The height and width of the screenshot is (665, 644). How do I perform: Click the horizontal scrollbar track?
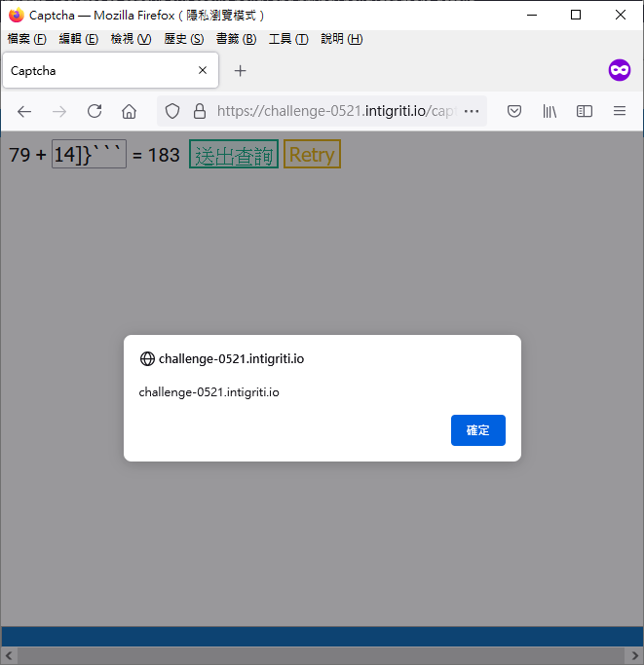(322, 655)
